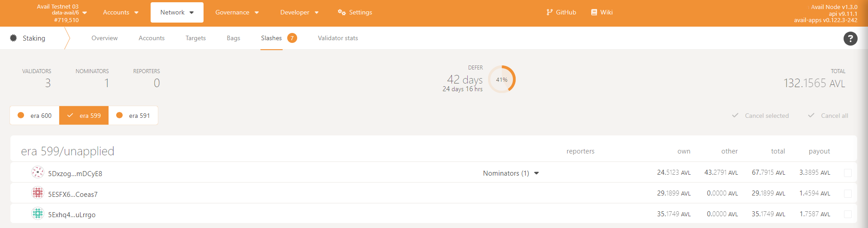This screenshot has height=228, width=868.
Task: Click the 5Dxzog...mDCyE8 identity icon
Action: coord(38,172)
